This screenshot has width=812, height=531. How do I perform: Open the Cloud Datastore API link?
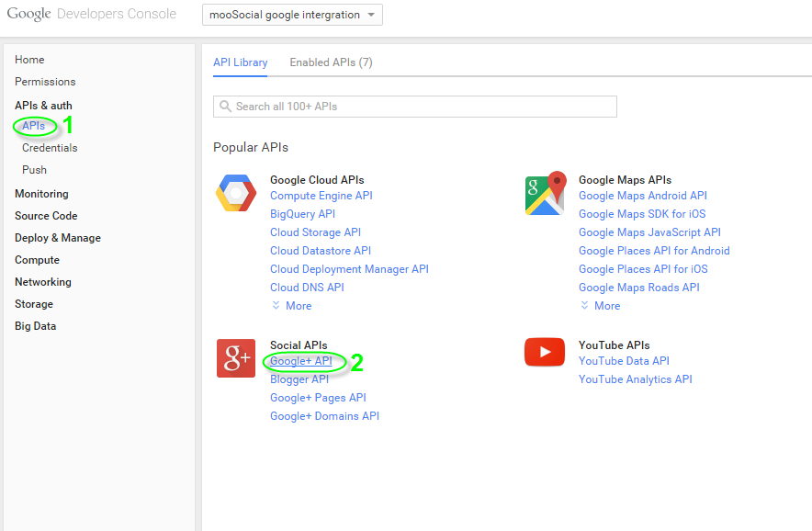pos(321,251)
